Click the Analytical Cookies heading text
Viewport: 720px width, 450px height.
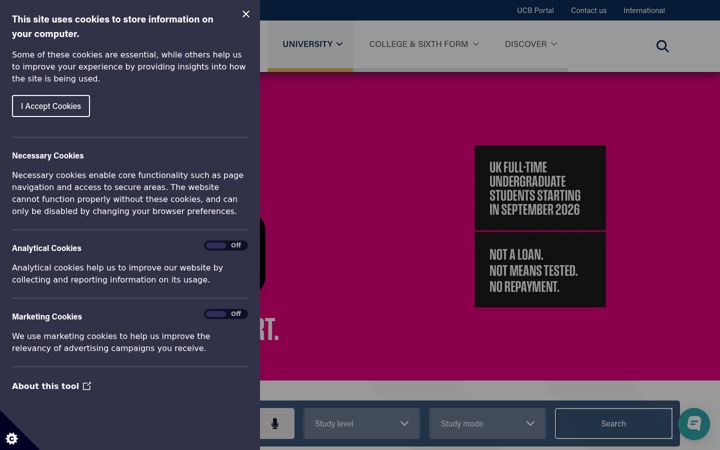(x=46, y=248)
